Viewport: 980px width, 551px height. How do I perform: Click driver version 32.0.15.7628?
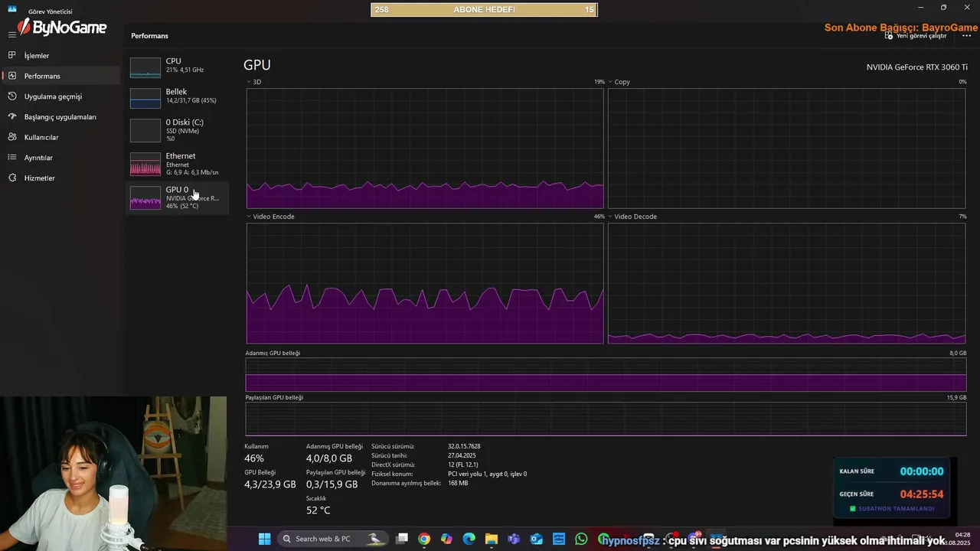coord(464,446)
